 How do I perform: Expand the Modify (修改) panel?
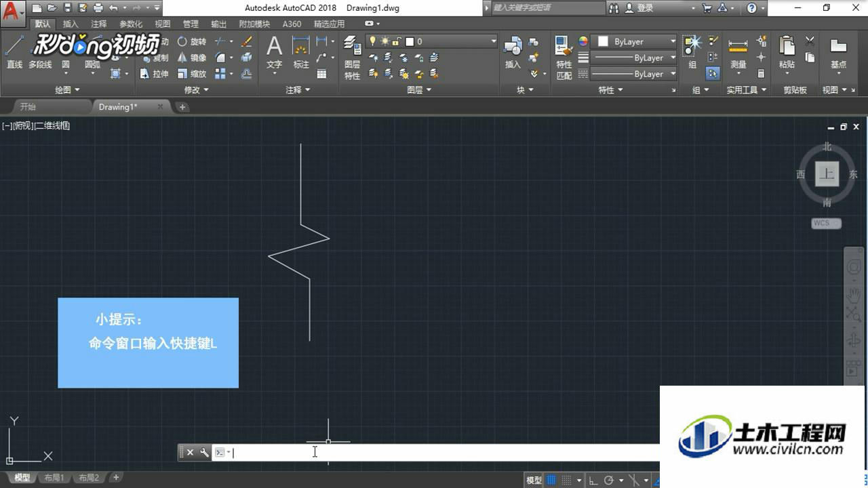pyautogui.click(x=197, y=89)
